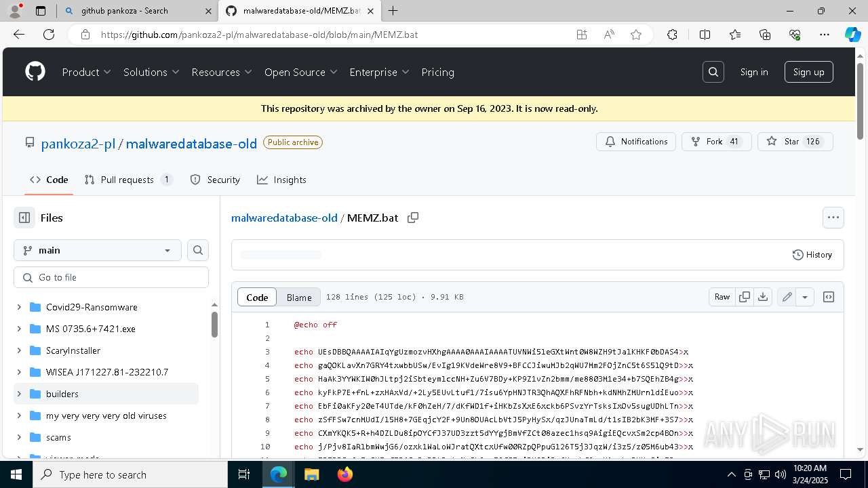Viewport: 868px width, 488px height.
Task: Click the GitHub logo icon
Action: pyautogui.click(x=35, y=72)
